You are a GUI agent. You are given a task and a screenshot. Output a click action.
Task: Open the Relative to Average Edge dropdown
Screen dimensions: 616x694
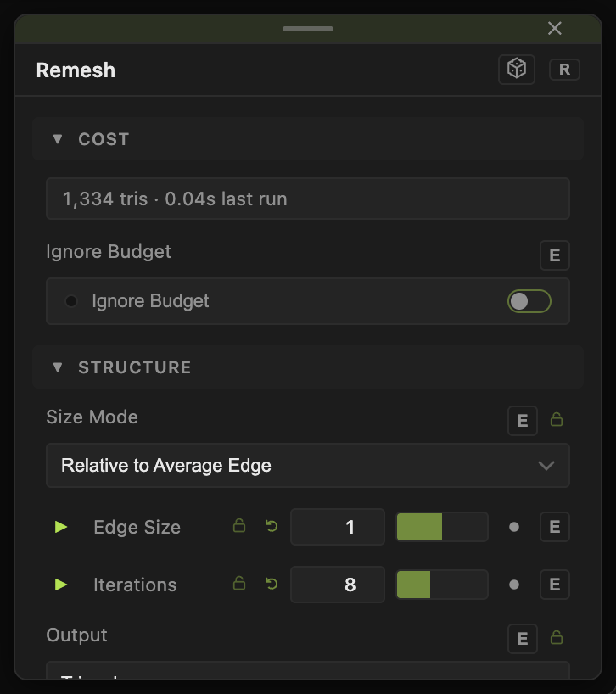(307, 466)
